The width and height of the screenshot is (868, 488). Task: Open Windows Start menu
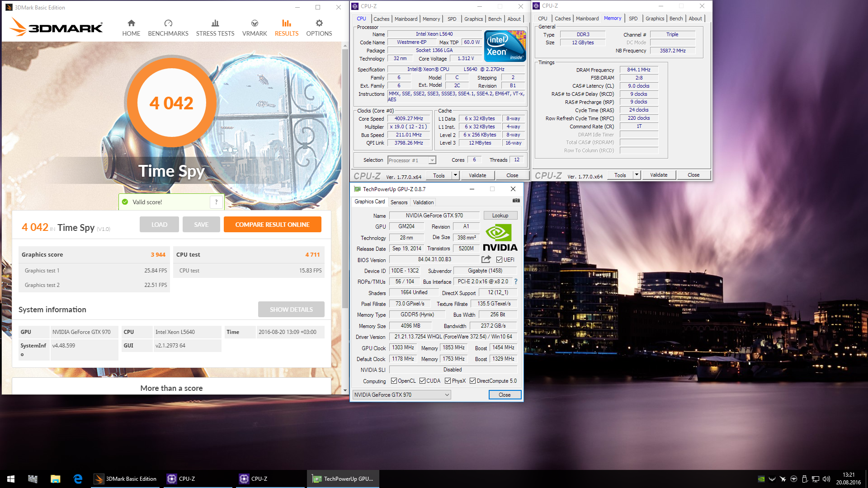11,479
